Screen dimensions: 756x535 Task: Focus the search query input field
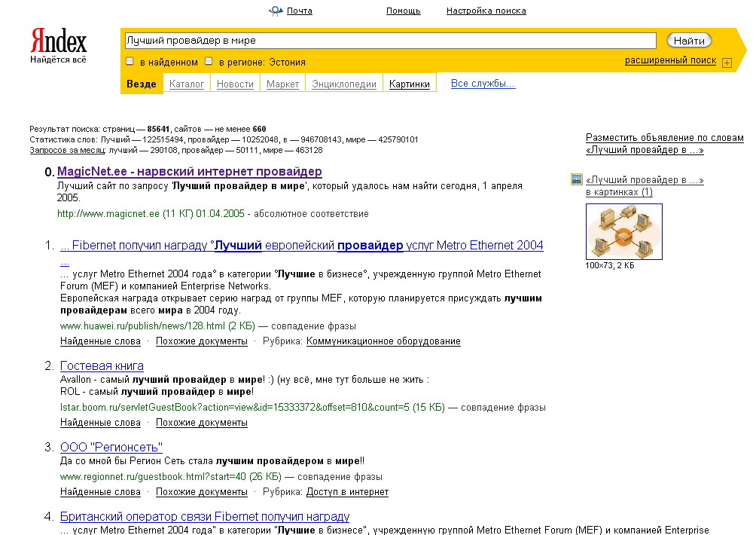[391, 41]
